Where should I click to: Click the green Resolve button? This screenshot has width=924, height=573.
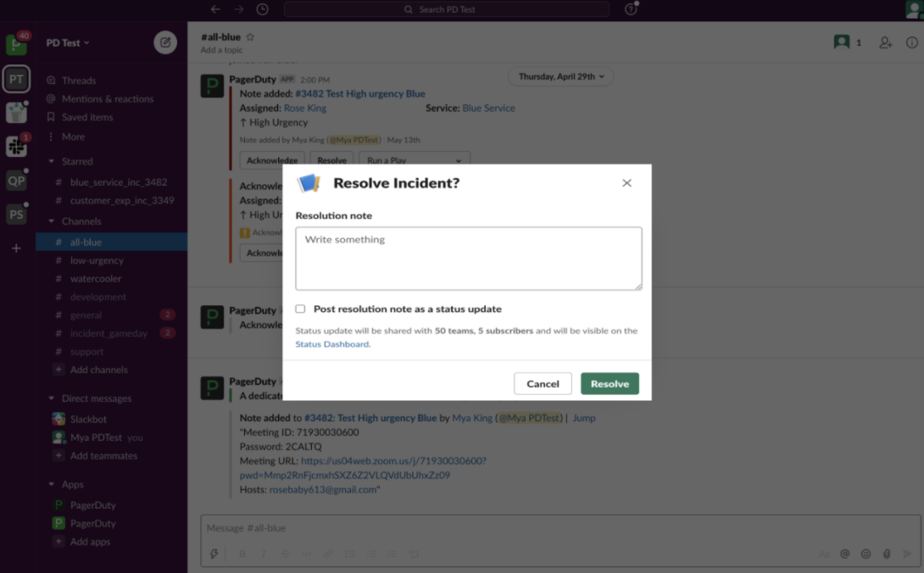(610, 384)
